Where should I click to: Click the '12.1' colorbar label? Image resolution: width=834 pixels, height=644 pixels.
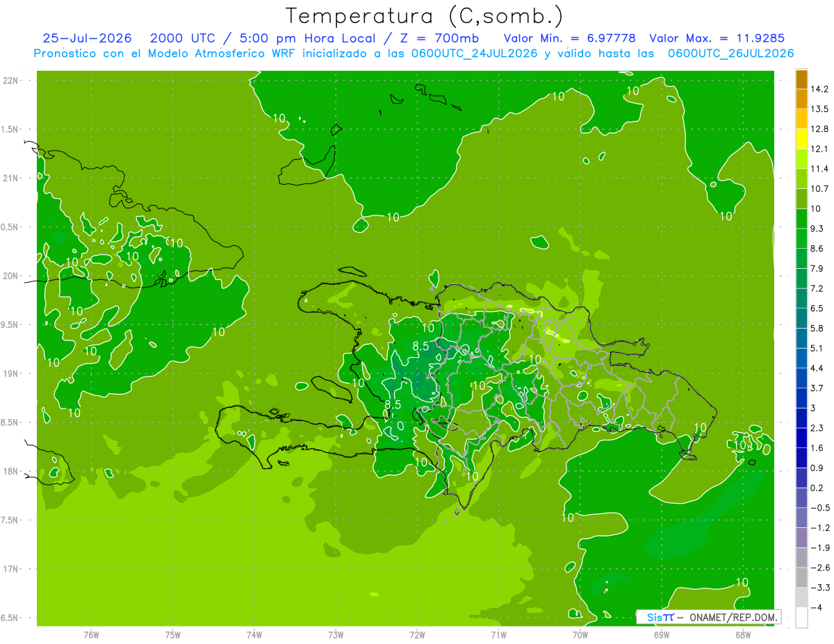click(821, 149)
